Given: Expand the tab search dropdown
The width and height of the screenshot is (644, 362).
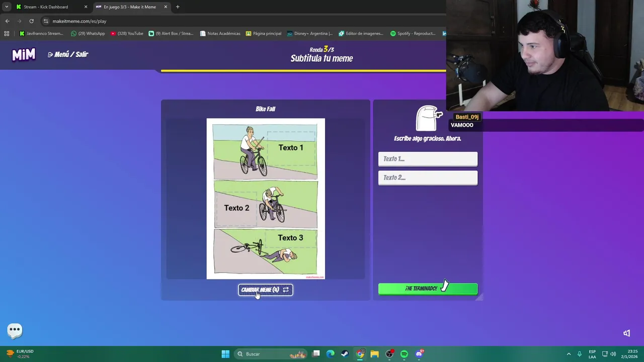Looking at the screenshot, I should pyautogui.click(x=6, y=7).
